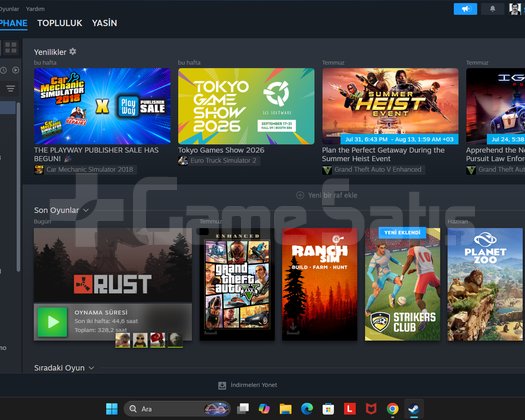Click the Steam taskbar icon
The height and width of the screenshot is (420, 525).
pos(414,409)
